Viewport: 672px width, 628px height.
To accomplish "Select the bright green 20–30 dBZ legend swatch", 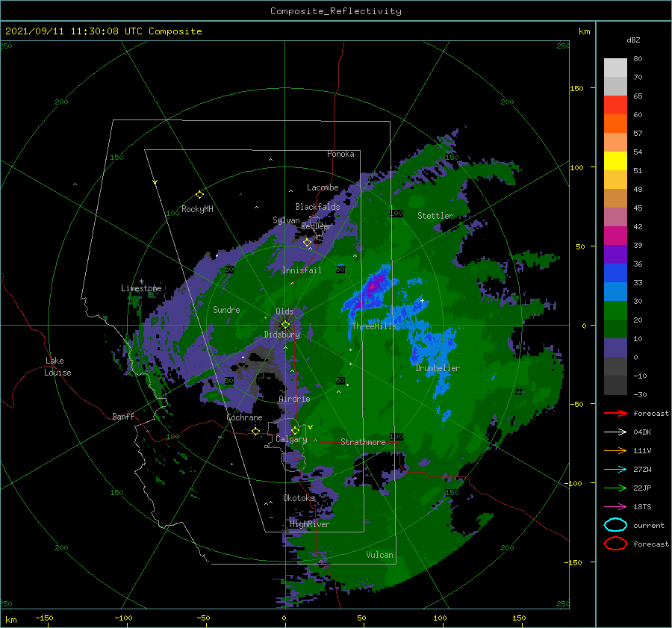I will click(615, 311).
